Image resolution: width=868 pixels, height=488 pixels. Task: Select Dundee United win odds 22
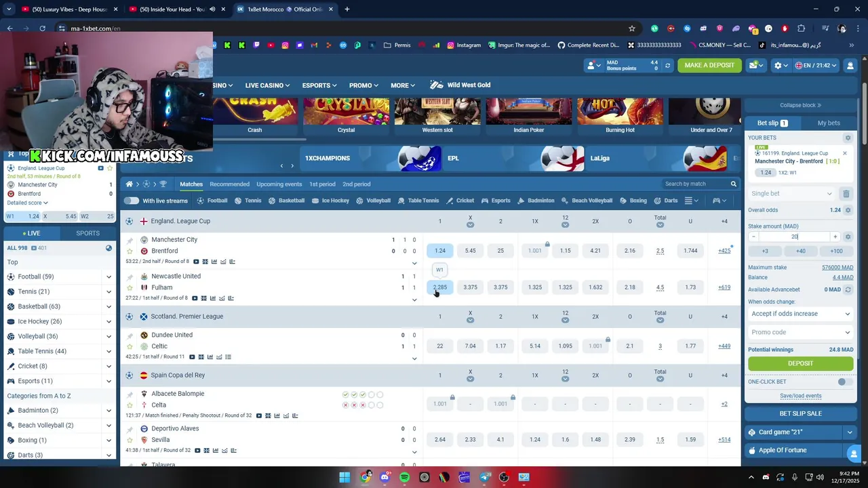[440, 346]
